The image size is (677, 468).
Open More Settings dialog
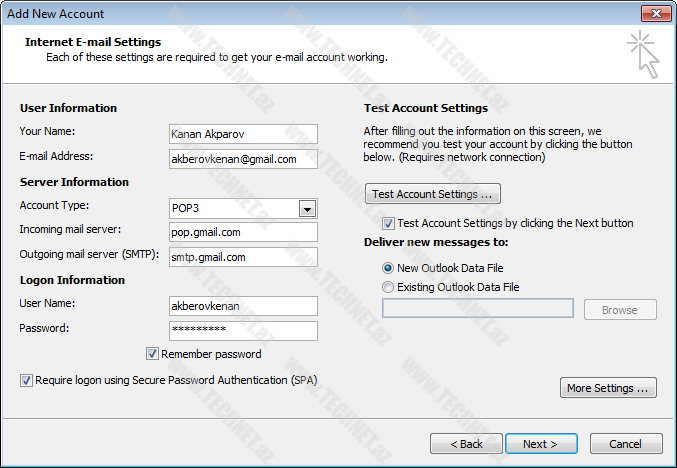pyautogui.click(x=608, y=388)
